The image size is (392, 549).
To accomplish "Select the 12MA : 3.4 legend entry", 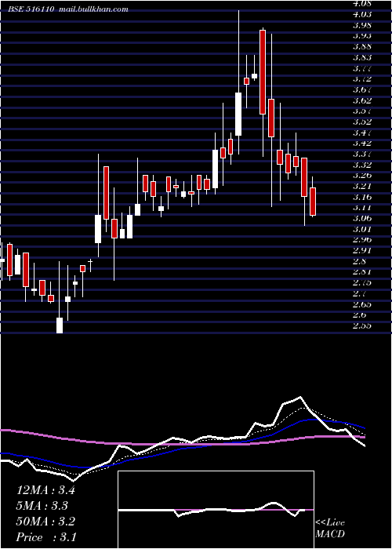I will tap(45, 490).
